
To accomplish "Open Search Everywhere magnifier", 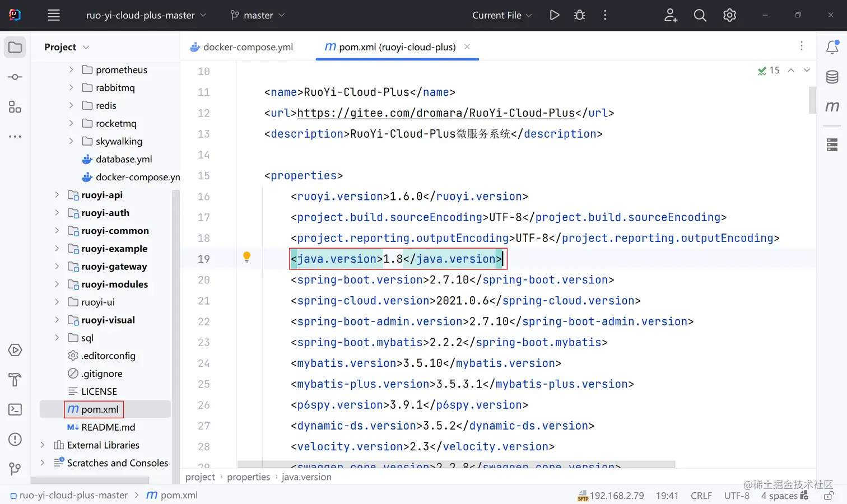I will [x=700, y=15].
